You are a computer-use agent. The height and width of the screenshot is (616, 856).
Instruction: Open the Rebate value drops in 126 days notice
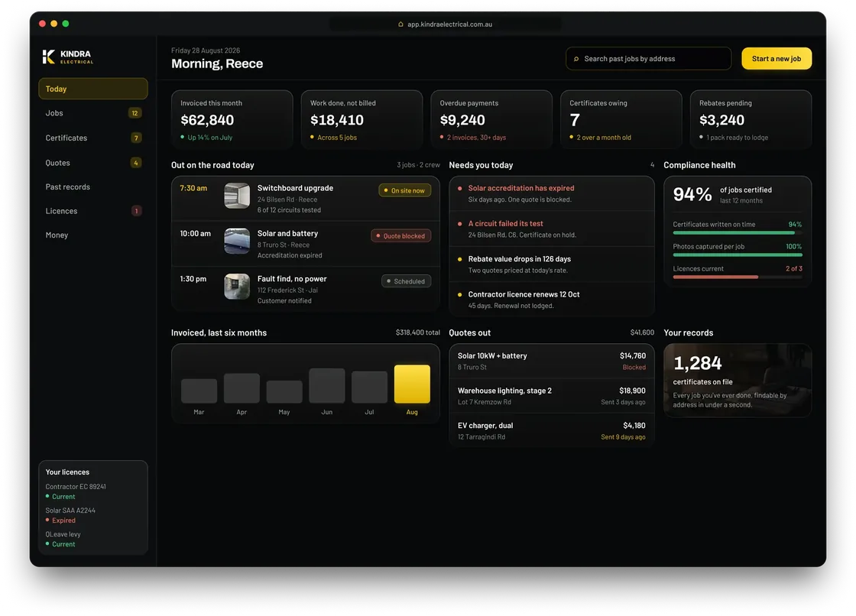click(x=551, y=264)
